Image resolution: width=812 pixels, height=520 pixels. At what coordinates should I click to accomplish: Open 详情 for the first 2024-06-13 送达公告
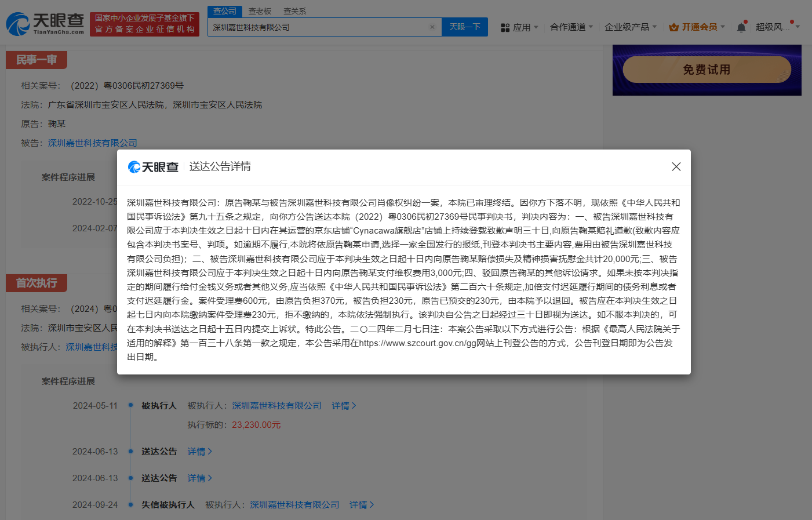coord(199,452)
